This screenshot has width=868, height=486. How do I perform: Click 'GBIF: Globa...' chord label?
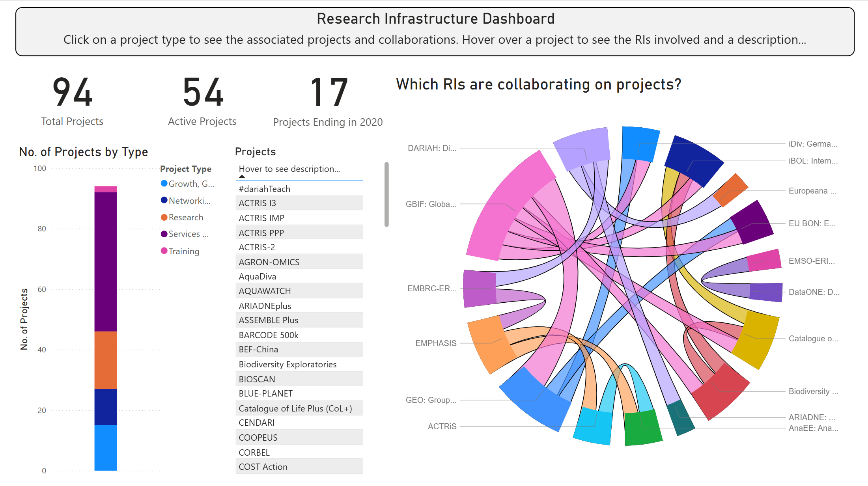[431, 204]
